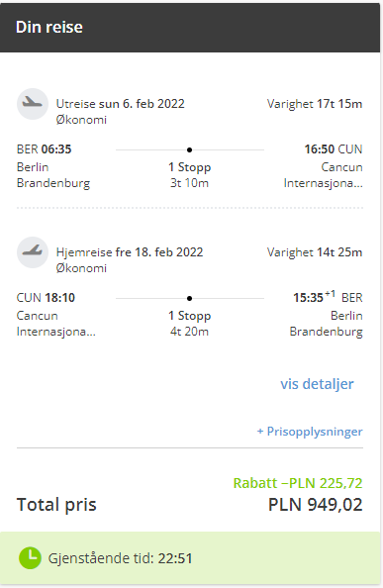Click the outbound 1 Stopp dot marker
Screen dimensions: 383x588
189,150
